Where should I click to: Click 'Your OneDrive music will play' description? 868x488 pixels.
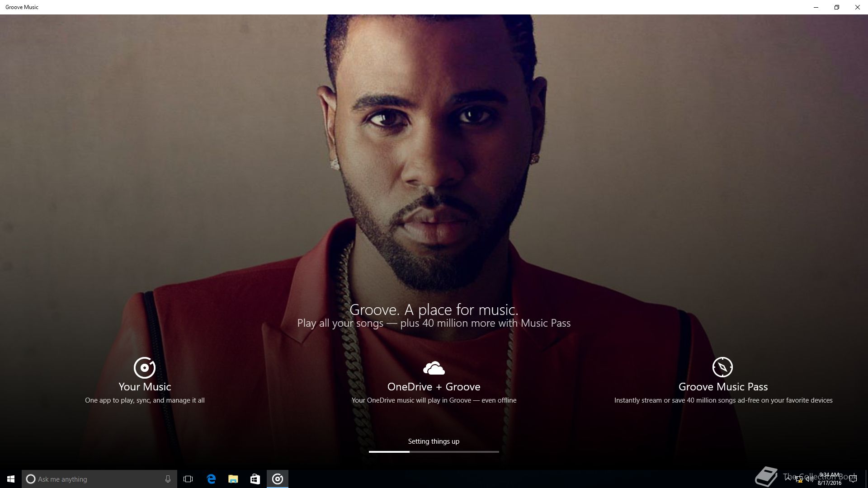[434, 400]
